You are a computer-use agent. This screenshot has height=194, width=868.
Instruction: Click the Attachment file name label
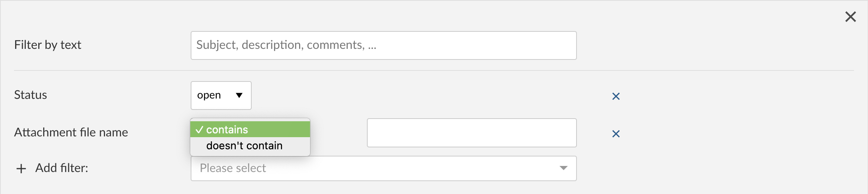click(x=71, y=132)
